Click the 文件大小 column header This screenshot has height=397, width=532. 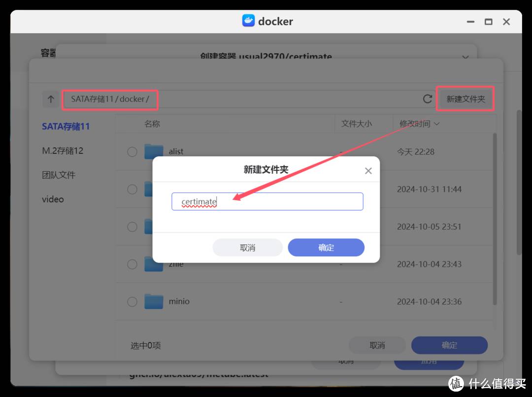click(357, 124)
